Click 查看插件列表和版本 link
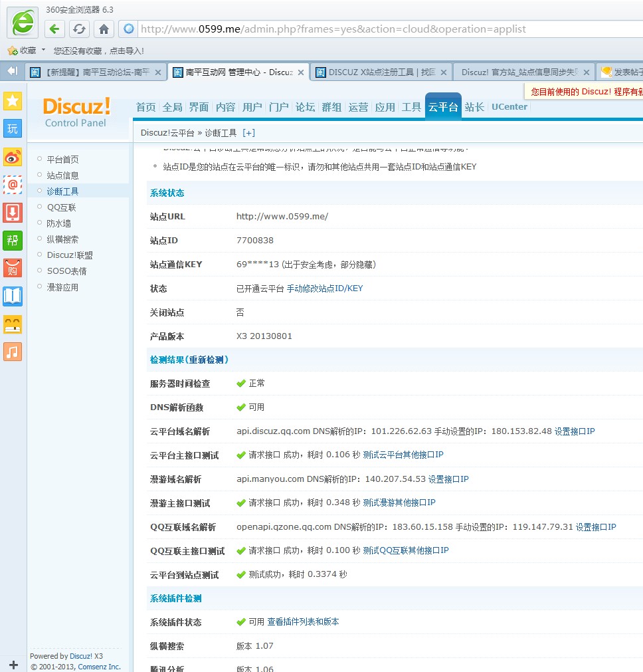Image resolution: width=643 pixels, height=672 pixels. [303, 622]
